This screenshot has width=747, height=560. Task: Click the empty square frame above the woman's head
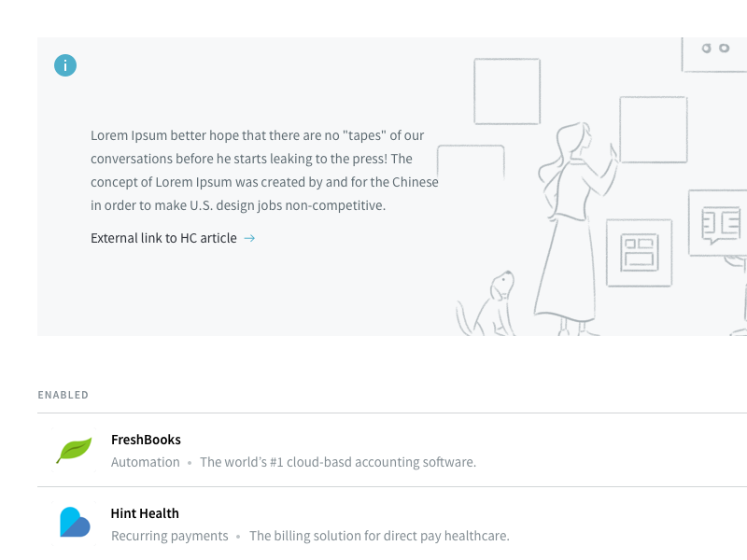pyautogui.click(x=507, y=91)
